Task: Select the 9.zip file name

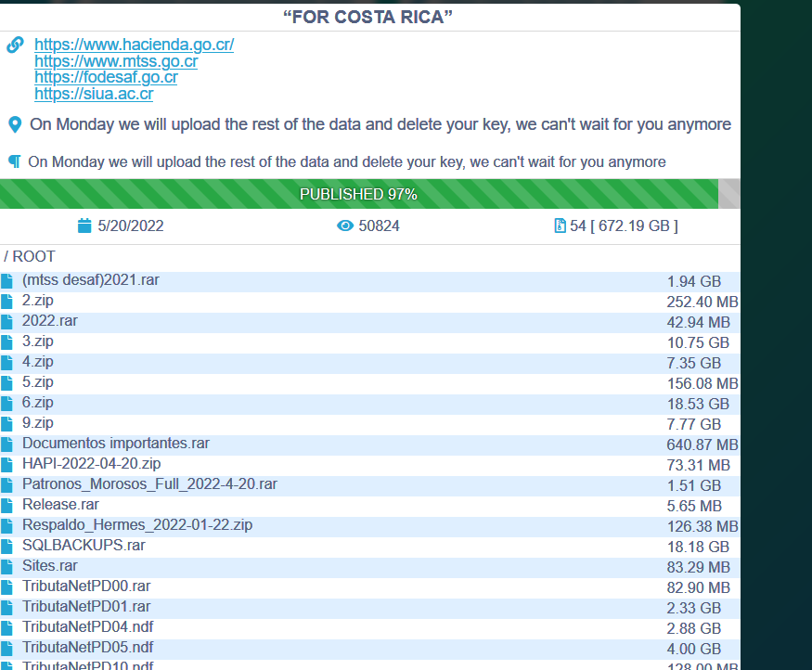Action: pyautogui.click(x=38, y=423)
